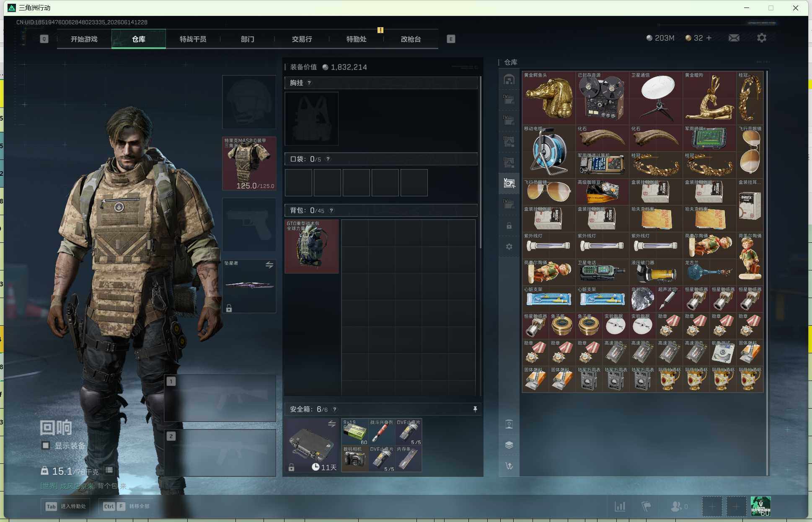
Task: Click the player avatar thumbnail in bottom bar
Action: [x=760, y=506]
